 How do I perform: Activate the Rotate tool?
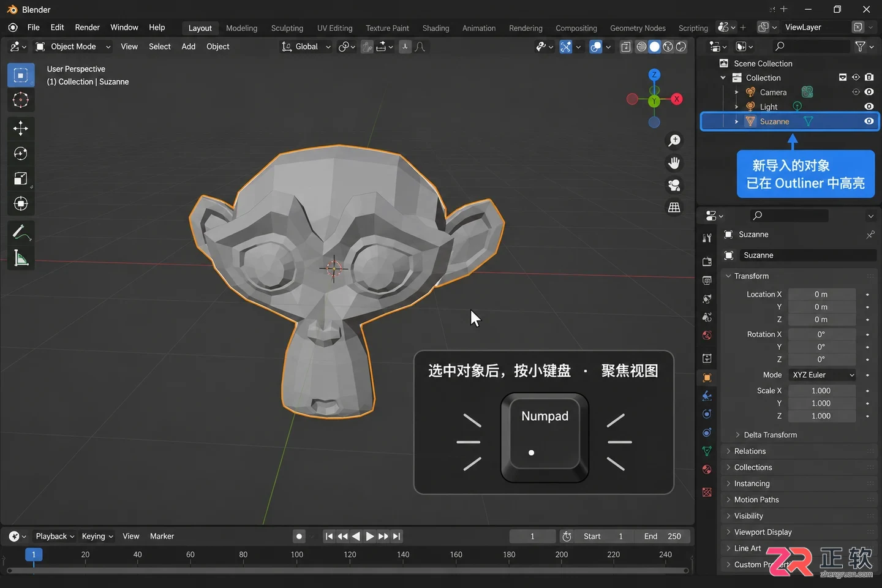click(21, 153)
